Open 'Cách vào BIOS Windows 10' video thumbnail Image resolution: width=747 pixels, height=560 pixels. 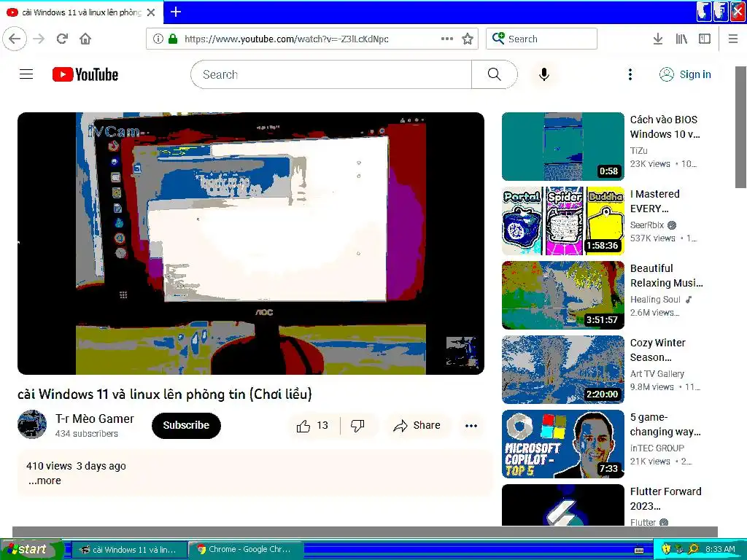pyautogui.click(x=562, y=146)
